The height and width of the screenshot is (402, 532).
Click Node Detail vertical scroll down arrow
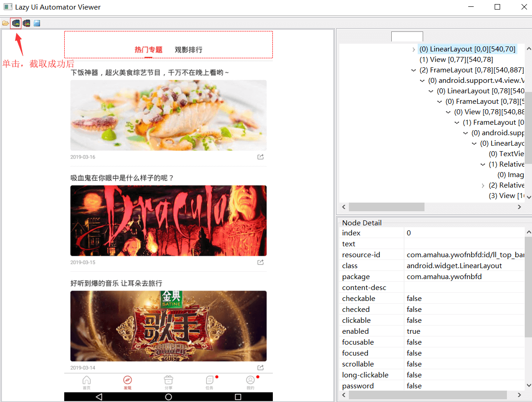click(529, 385)
